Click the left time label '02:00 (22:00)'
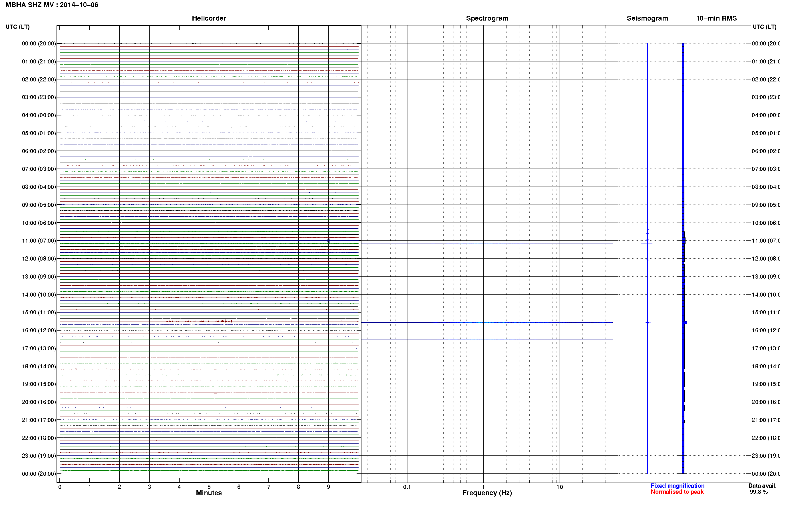The height and width of the screenshot is (508, 812). (39, 79)
